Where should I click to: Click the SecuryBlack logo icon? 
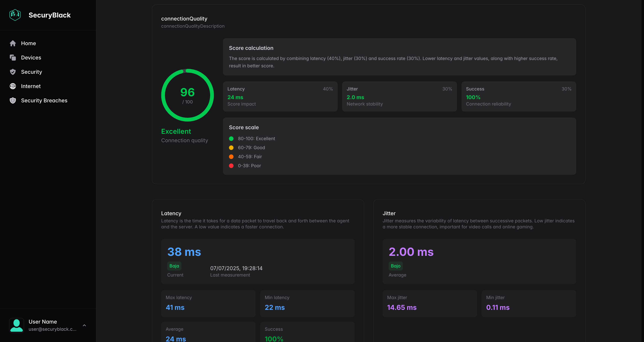15,15
